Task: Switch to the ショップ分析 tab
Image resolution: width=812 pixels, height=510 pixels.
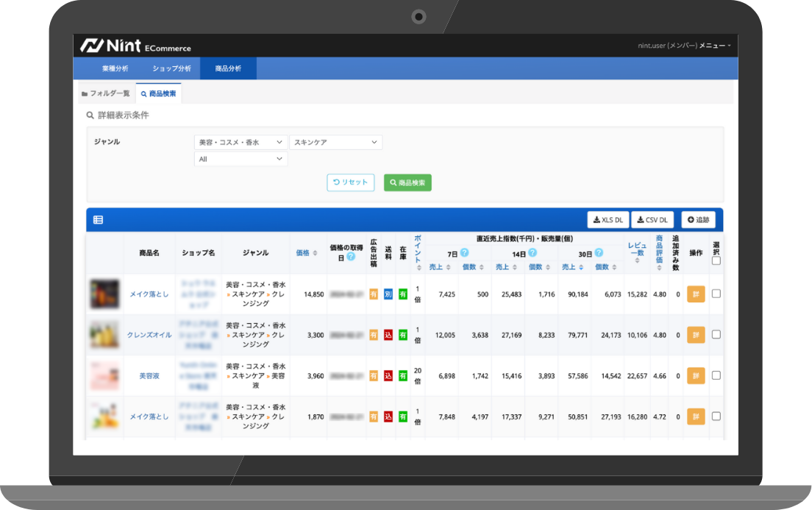Action: [171, 68]
